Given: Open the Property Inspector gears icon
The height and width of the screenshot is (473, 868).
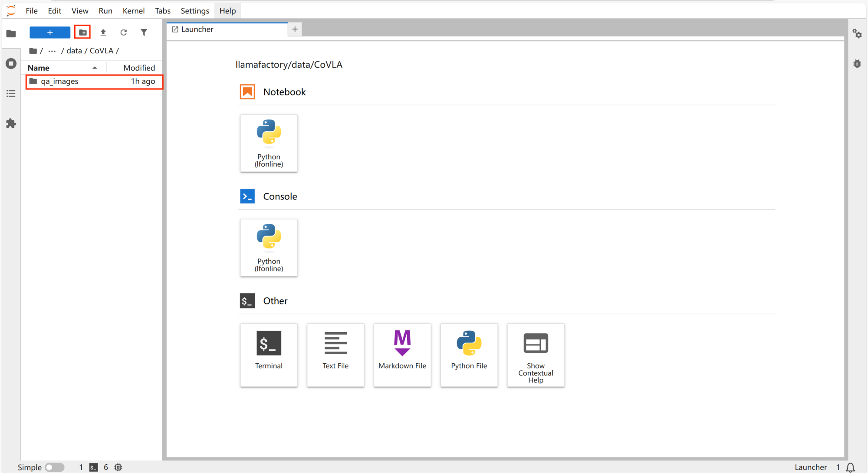Looking at the screenshot, I should click(857, 34).
